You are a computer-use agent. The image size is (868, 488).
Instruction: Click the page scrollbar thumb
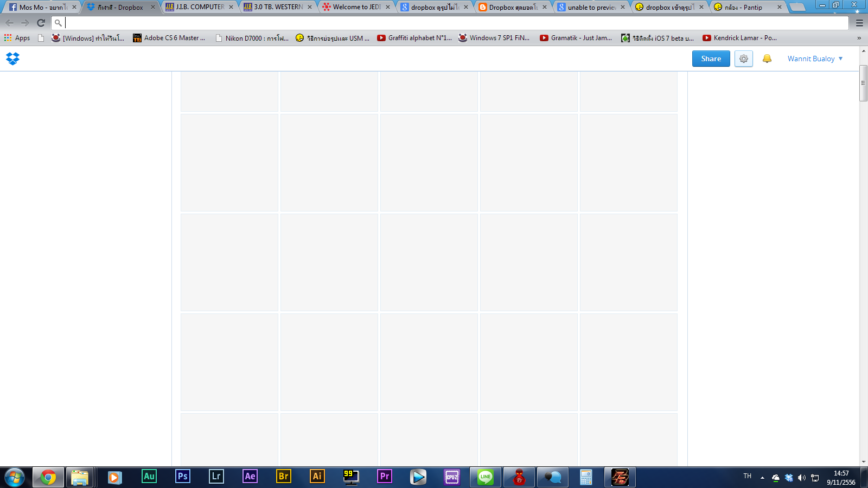pos(863,83)
